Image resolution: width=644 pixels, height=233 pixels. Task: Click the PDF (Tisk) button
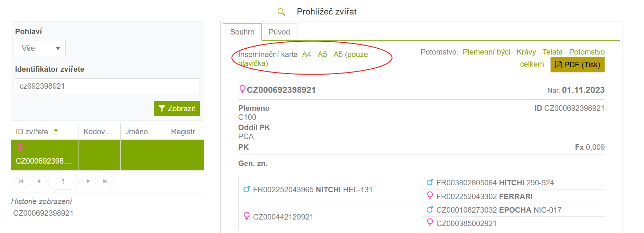pos(578,65)
